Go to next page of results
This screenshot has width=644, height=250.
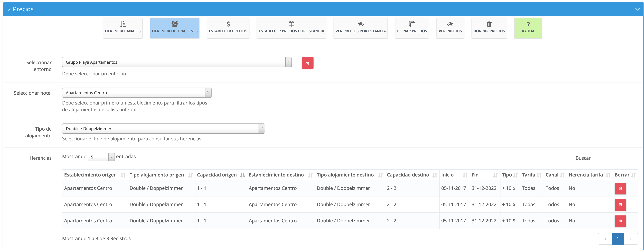[630, 239]
